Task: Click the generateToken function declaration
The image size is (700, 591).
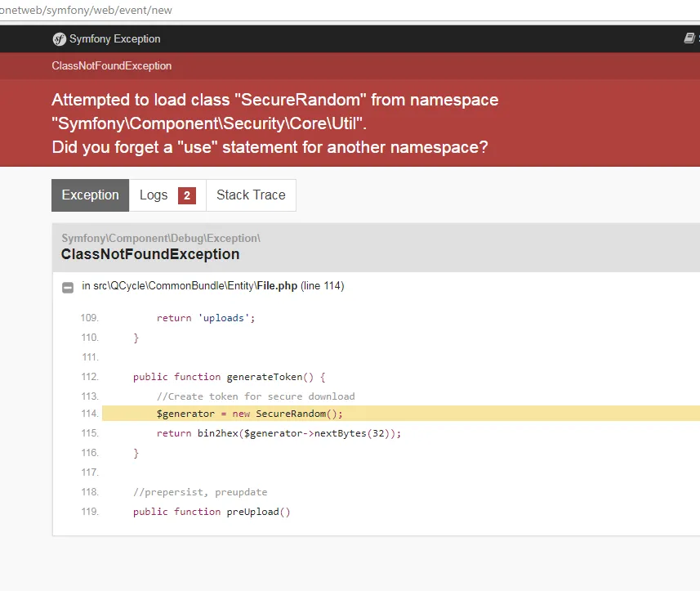Action: tap(229, 377)
